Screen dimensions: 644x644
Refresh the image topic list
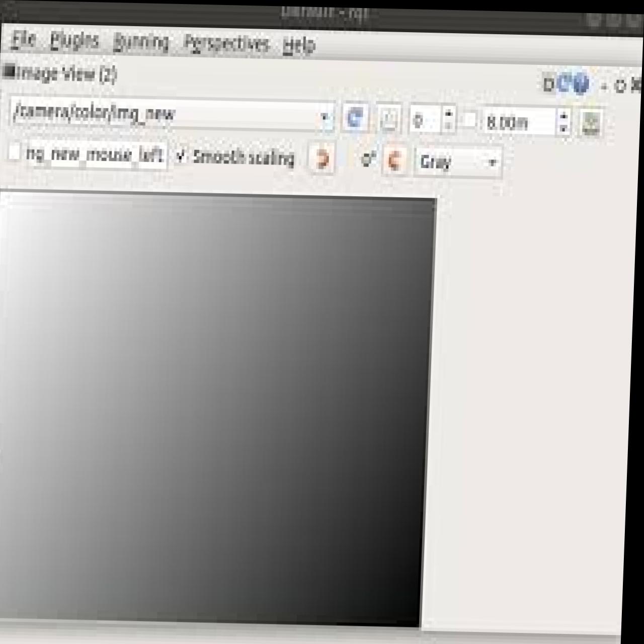click(355, 119)
